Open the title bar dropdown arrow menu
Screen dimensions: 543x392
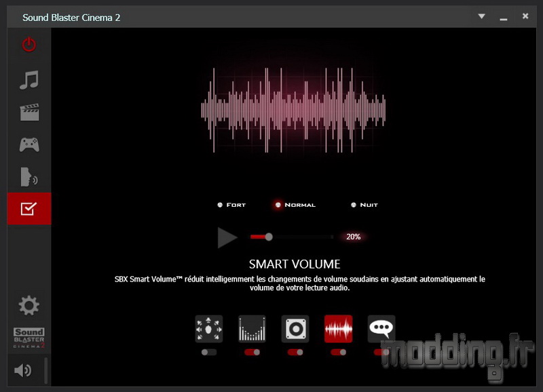tap(481, 16)
